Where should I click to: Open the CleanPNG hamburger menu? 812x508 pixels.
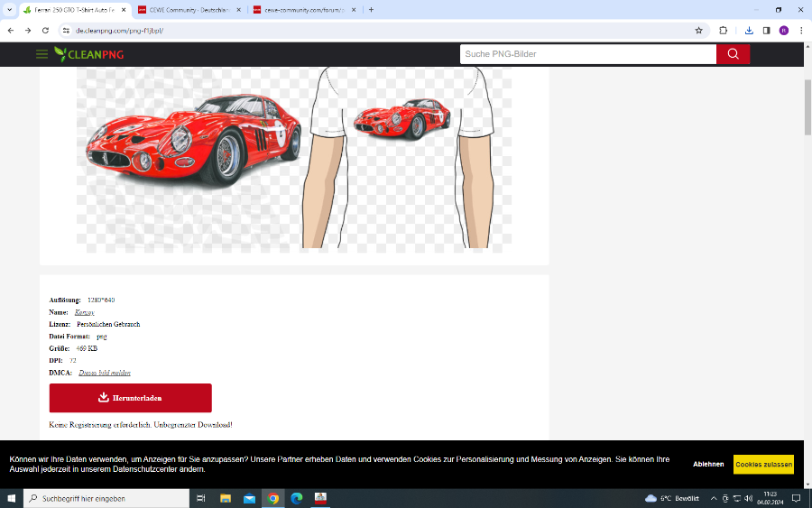point(42,54)
